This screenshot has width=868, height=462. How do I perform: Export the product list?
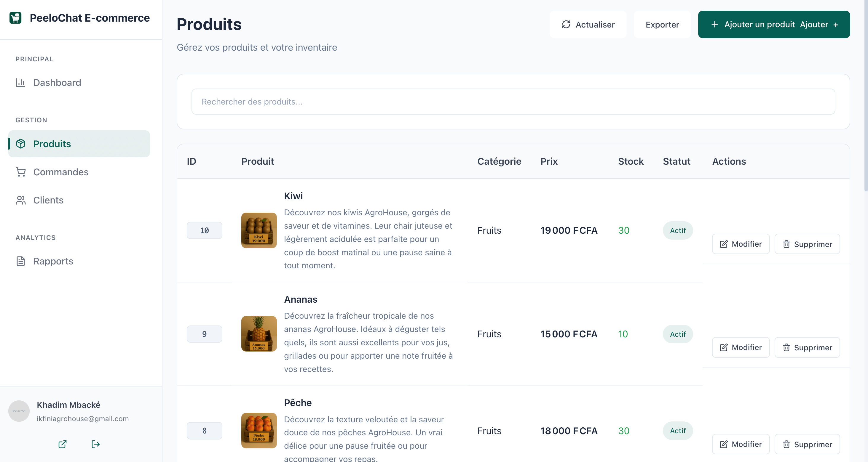662,24
